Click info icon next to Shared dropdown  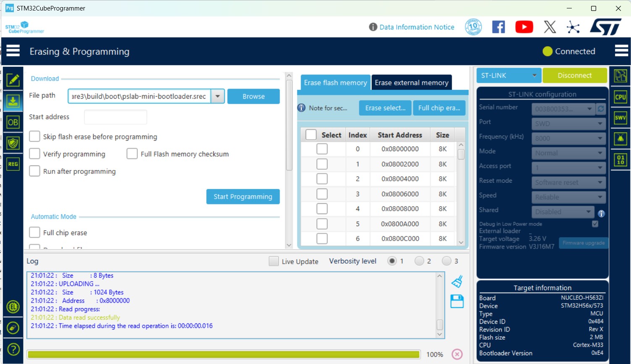(601, 214)
